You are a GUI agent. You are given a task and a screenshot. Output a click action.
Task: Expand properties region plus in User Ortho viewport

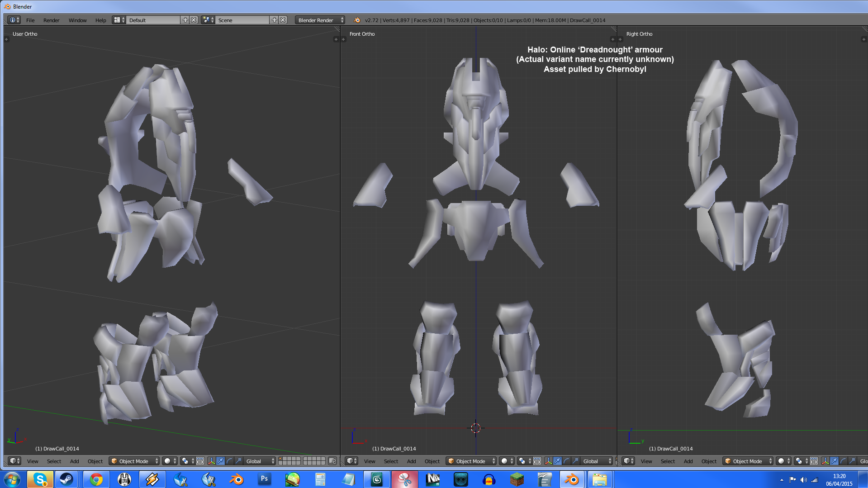pyautogui.click(x=336, y=39)
